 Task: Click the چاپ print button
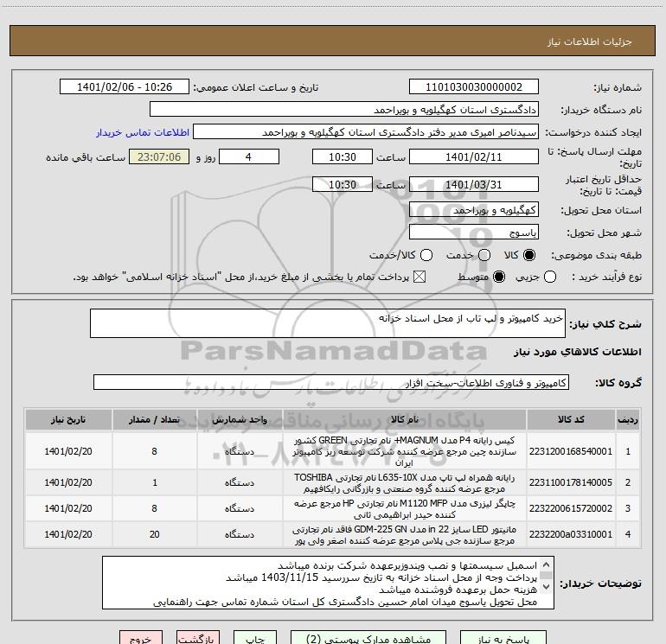point(255,638)
